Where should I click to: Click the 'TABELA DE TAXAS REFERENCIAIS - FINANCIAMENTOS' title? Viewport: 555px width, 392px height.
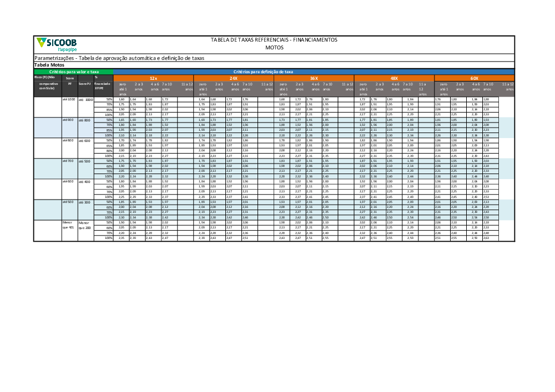pyautogui.click(x=274, y=40)
